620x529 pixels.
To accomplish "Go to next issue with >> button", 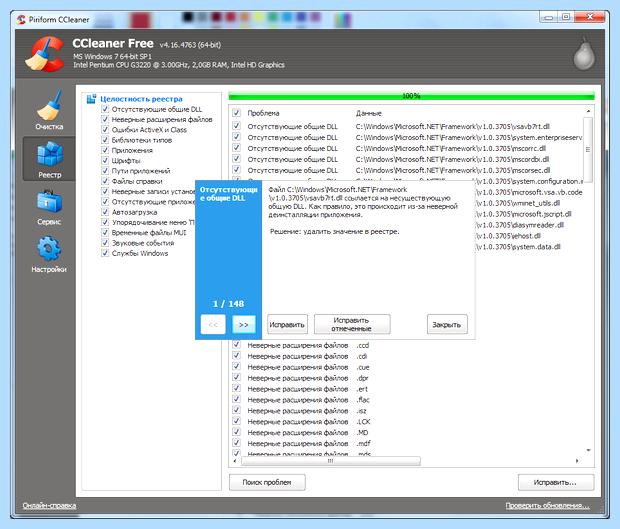I will 244,325.
